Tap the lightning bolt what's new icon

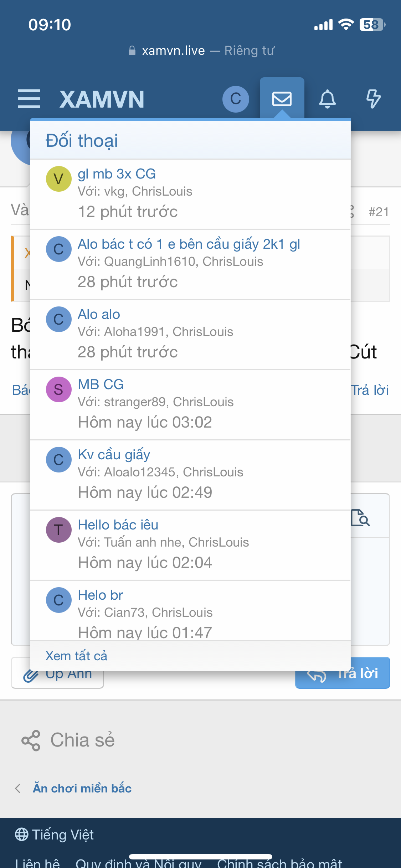373,99
